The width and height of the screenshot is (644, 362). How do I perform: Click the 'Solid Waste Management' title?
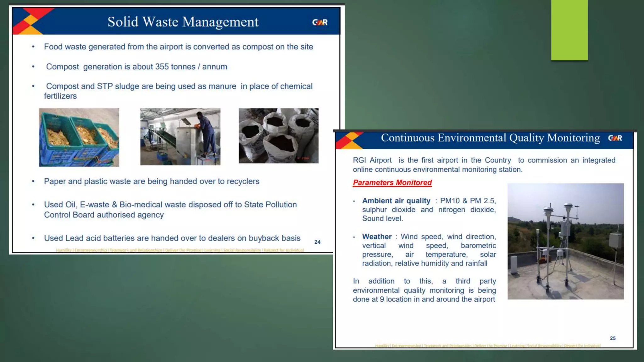pyautogui.click(x=183, y=22)
